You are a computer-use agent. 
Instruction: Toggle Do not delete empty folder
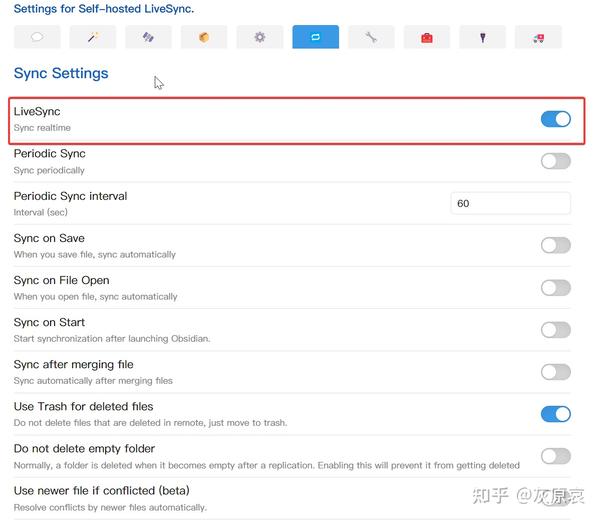pyautogui.click(x=556, y=456)
